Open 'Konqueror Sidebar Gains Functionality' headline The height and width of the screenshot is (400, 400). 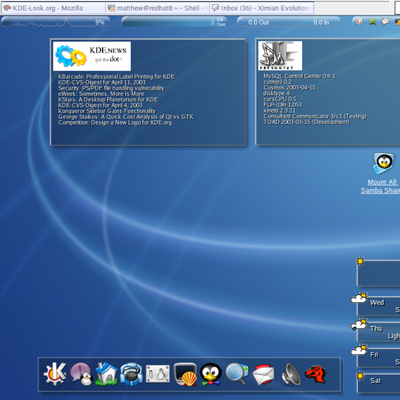click(107, 111)
